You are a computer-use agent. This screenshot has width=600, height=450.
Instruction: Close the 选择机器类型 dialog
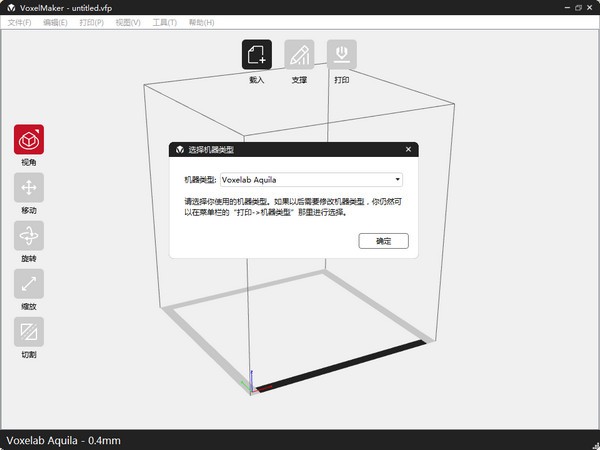(407, 150)
